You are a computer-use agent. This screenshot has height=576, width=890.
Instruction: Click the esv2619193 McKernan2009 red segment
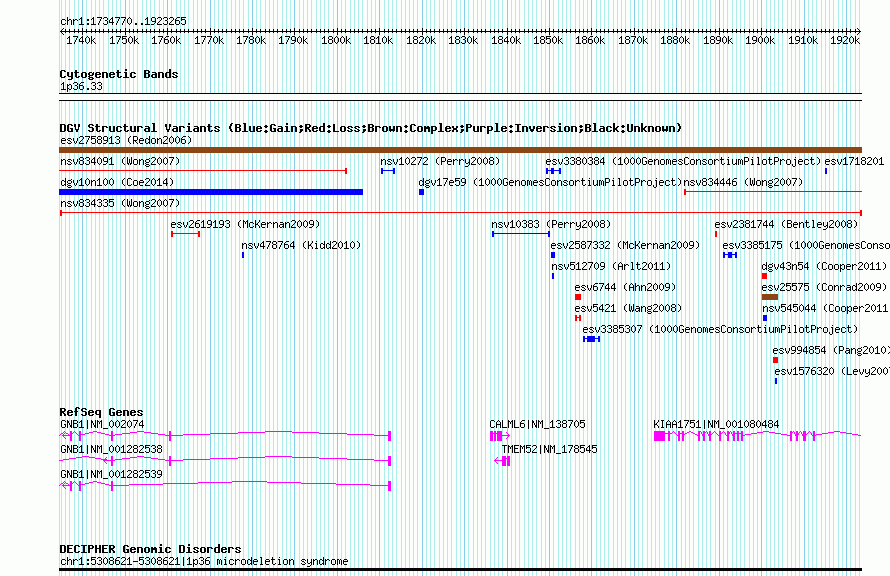pyautogui.click(x=185, y=234)
